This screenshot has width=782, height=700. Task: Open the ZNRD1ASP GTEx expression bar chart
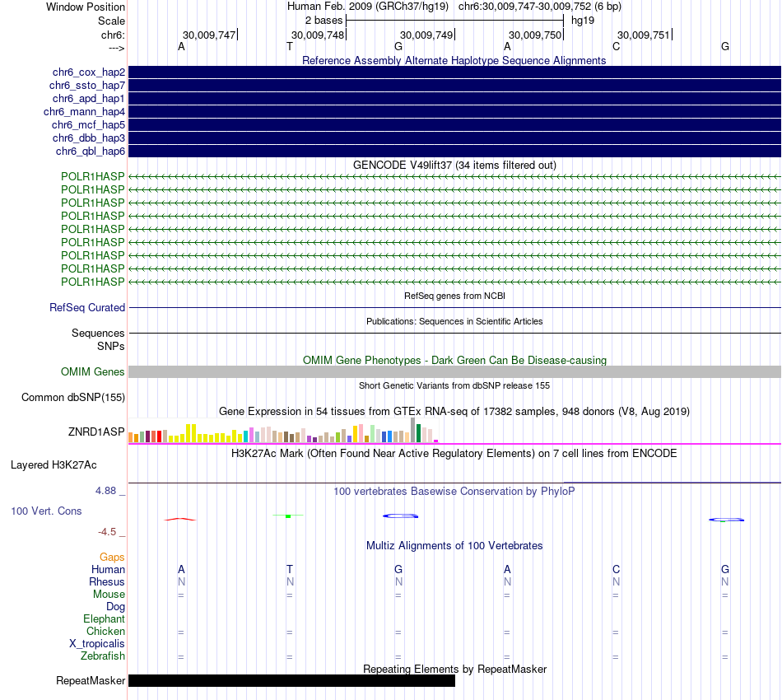[x=283, y=431]
